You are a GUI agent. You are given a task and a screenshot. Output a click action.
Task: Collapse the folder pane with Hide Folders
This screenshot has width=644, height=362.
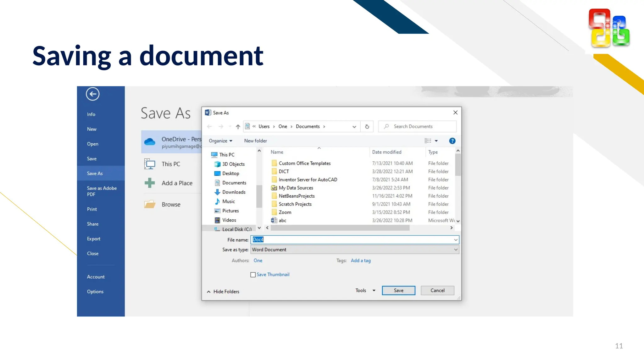click(x=223, y=292)
